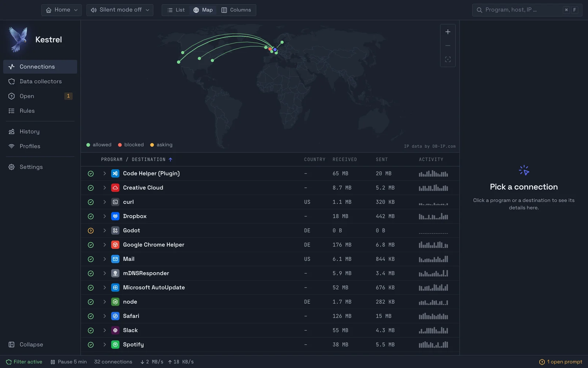
Task: Click the Dropbox app icon
Action: [x=115, y=216]
